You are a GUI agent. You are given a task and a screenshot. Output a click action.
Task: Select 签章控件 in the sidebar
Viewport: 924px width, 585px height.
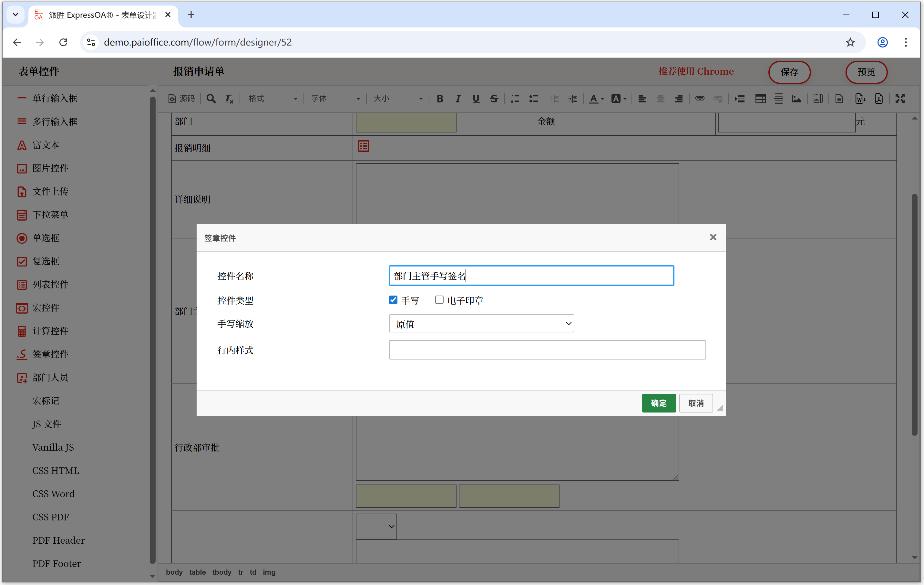[x=50, y=354]
